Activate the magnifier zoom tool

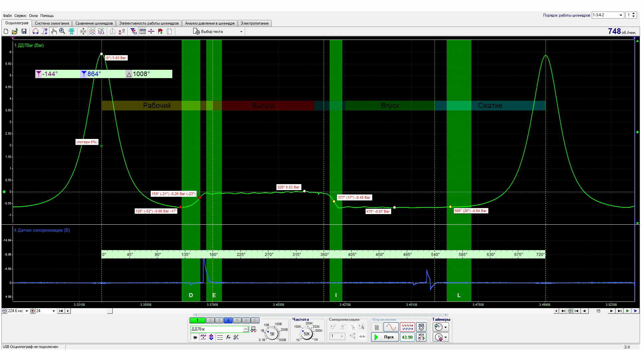pyautogui.click(x=62, y=31)
